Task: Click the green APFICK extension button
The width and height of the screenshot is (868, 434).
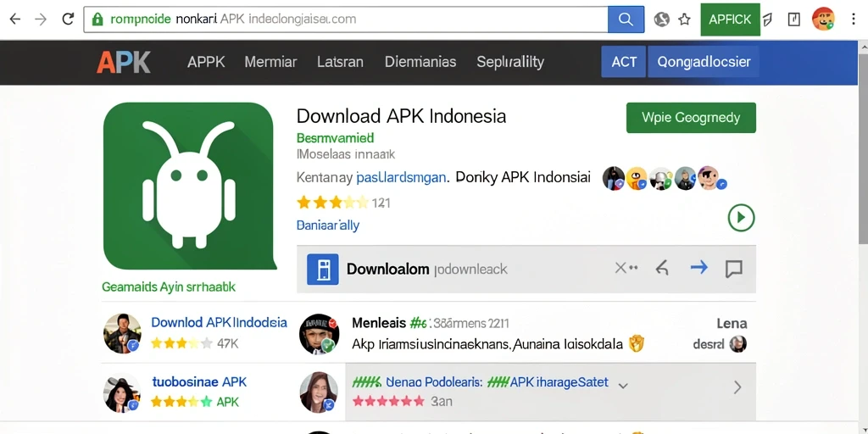Action: point(730,19)
